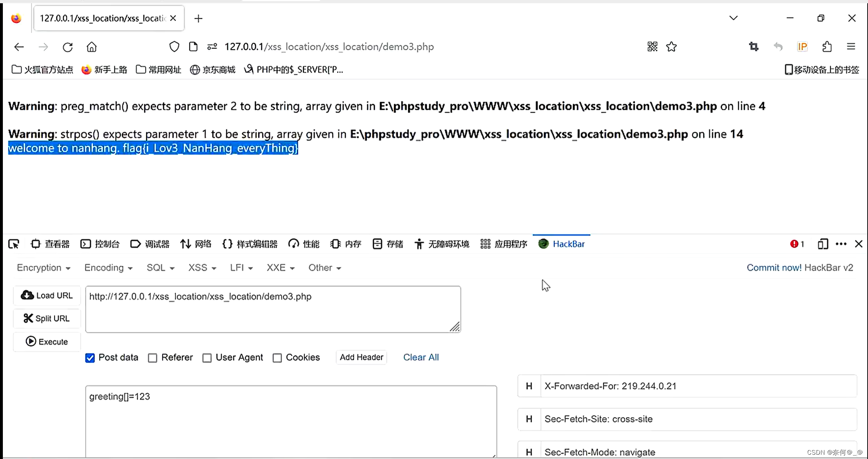
Task: Activate the devtools element picker icon
Action: [x=14, y=244]
